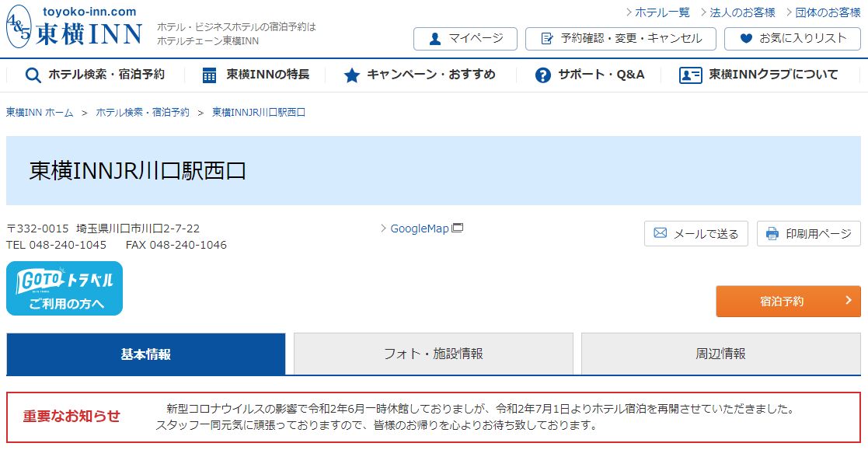Screen dimensions: 868x457
Task: Click the building icon beside 東横INNの特長
Action: click(209, 75)
